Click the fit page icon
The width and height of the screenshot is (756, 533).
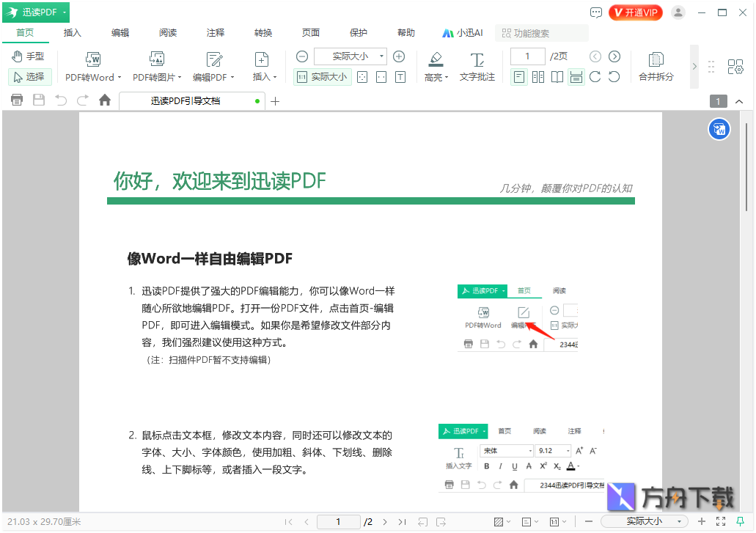[362, 77]
